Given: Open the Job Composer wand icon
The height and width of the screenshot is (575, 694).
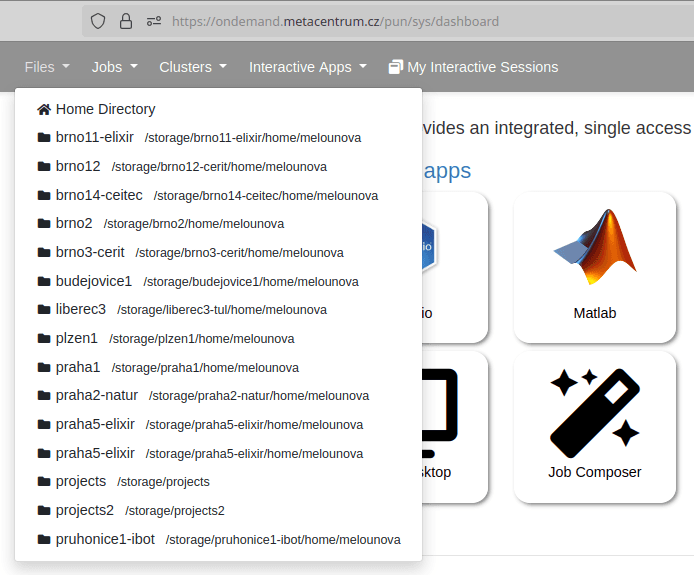Looking at the screenshot, I should 595,408.
